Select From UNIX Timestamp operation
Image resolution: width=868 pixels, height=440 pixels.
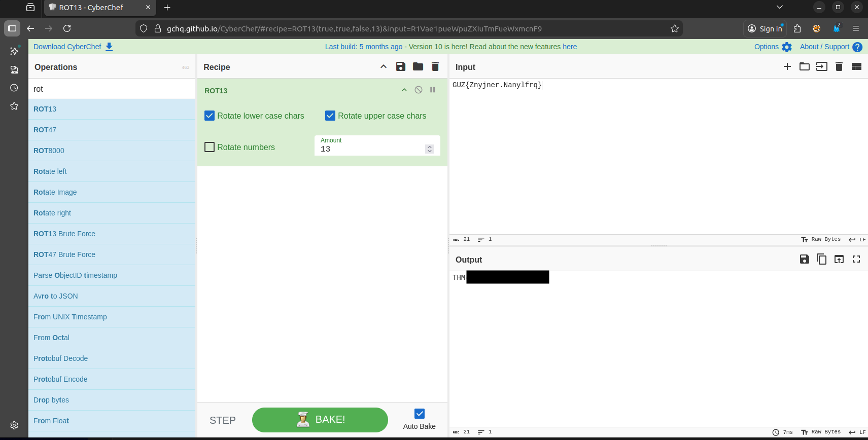(112, 317)
